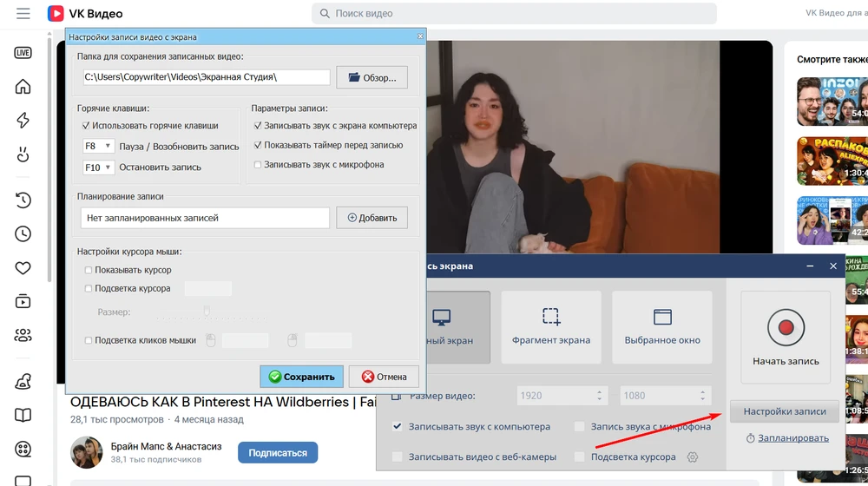Open subscriptions people icon in sidebar
This screenshot has height=486, width=868.
23,336
